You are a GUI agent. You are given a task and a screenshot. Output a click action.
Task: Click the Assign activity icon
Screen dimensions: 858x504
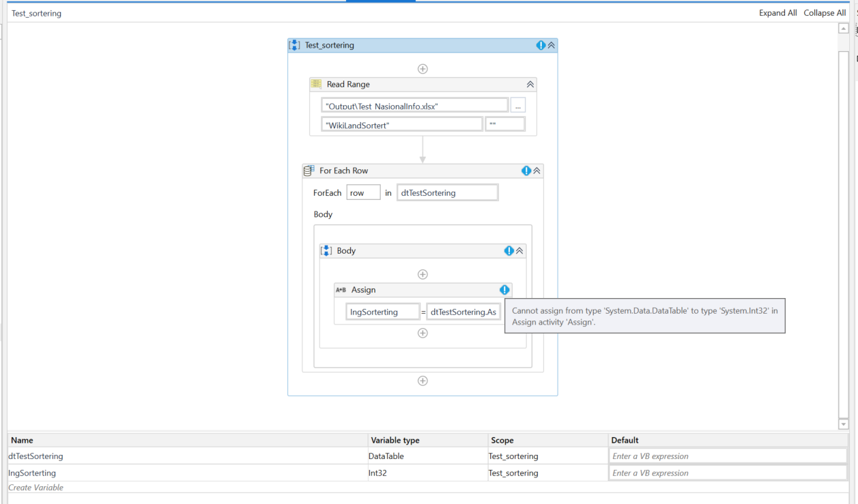tap(341, 290)
